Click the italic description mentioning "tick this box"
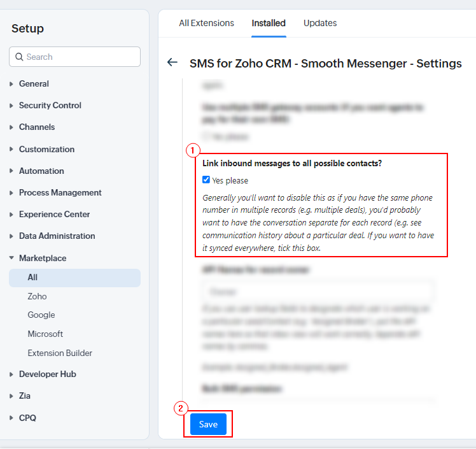 [318, 223]
